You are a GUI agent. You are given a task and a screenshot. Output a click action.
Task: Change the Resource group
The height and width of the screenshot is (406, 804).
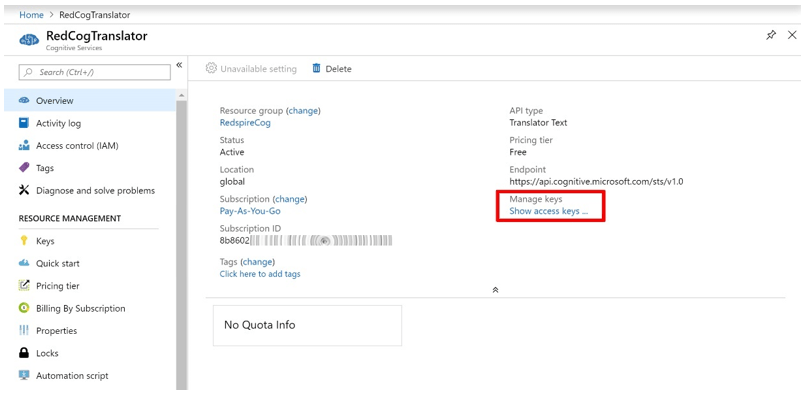[303, 111]
